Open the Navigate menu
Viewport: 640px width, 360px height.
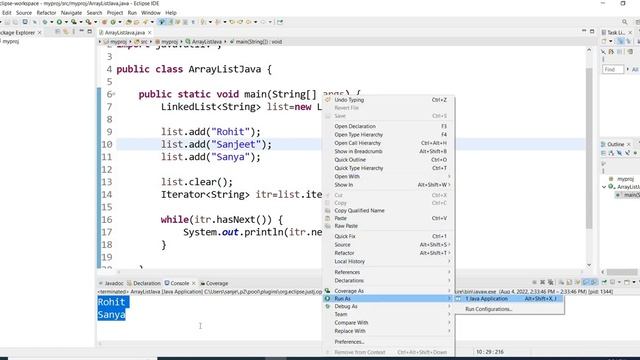click(71, 13)
